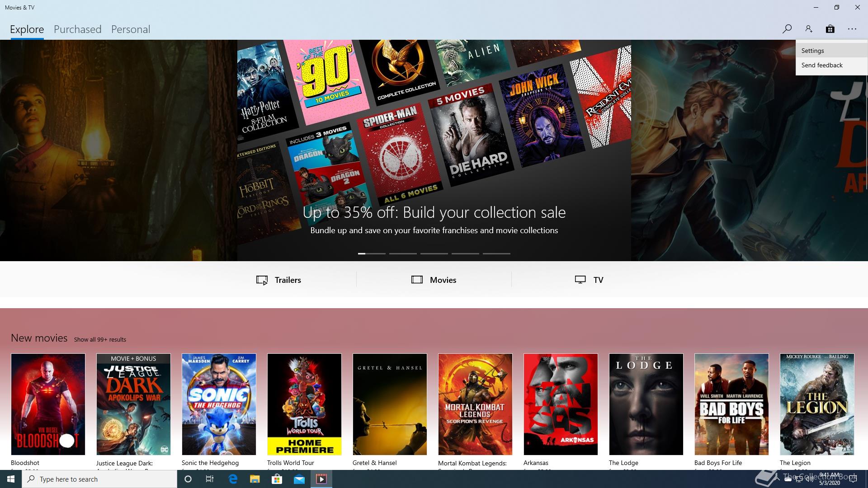
Task: Open Mortal Kombat Legends poster
Action: click(x=475, y=404)
